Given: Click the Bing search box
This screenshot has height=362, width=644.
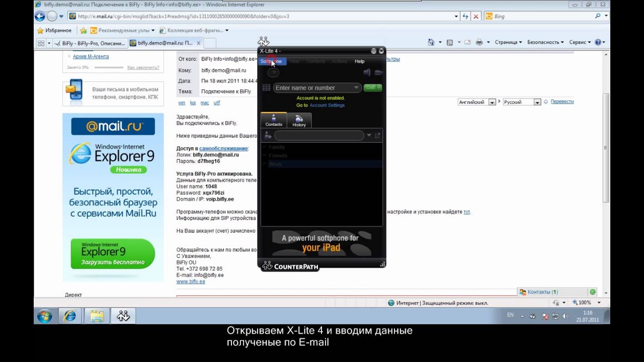Looking at the screenshot, I should pos(538,16).
